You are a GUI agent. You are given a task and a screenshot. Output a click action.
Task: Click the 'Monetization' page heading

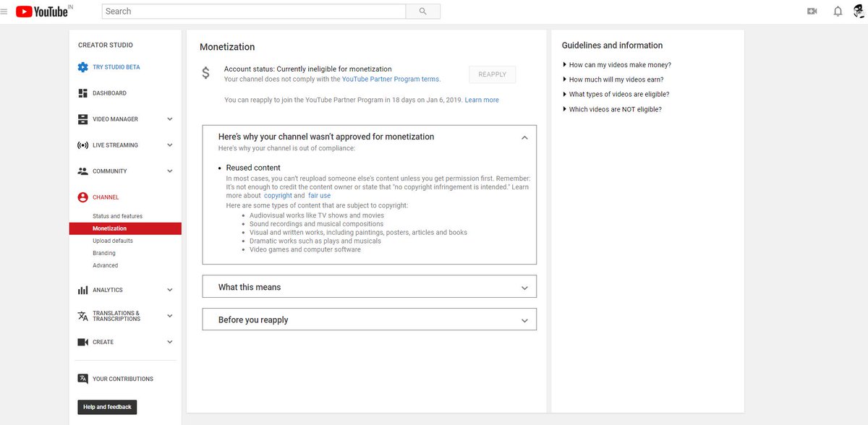point(227,47)
